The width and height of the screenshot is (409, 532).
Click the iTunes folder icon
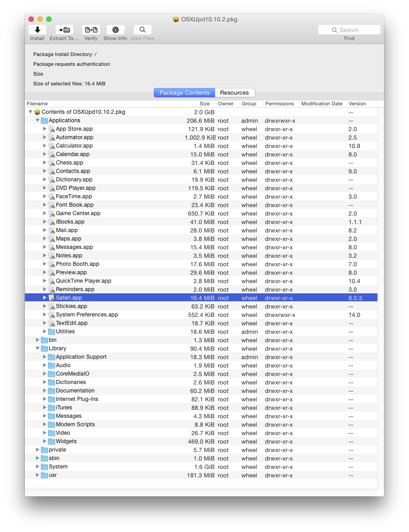[52, 408]
